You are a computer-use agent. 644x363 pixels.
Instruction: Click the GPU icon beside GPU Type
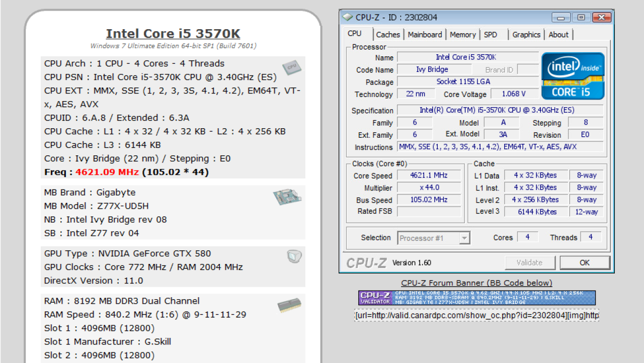(294, 256)
